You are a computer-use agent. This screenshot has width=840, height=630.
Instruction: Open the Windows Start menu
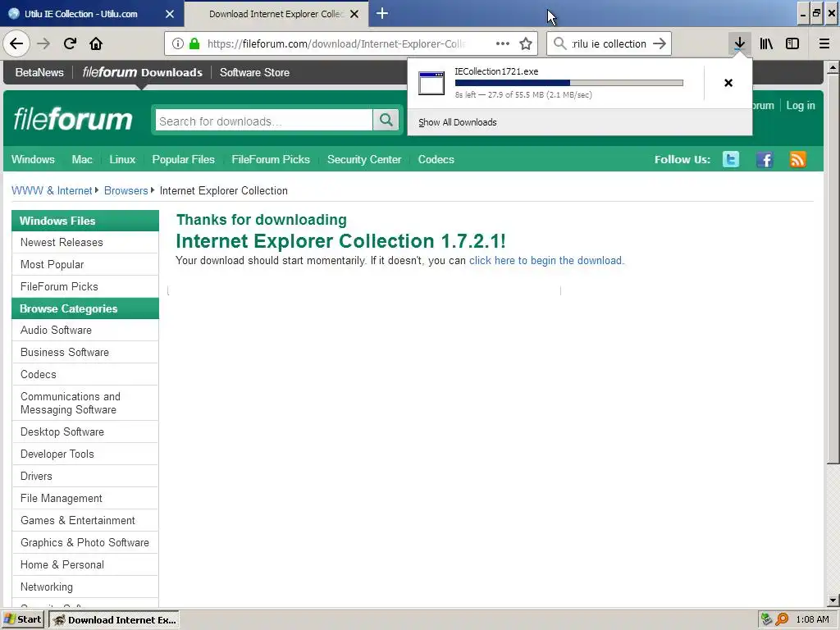pos(22,619)
